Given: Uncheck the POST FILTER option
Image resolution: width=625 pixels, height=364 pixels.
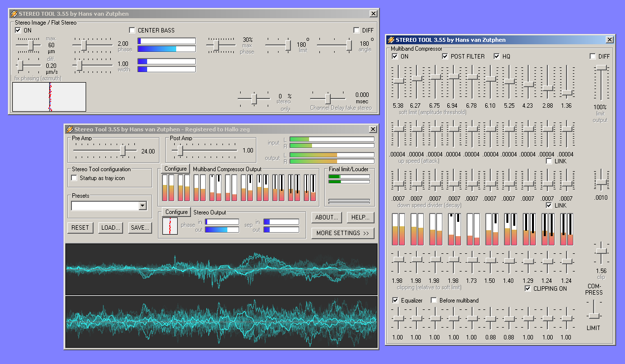Looking at the screenshot, I should [x=445, y=57].
